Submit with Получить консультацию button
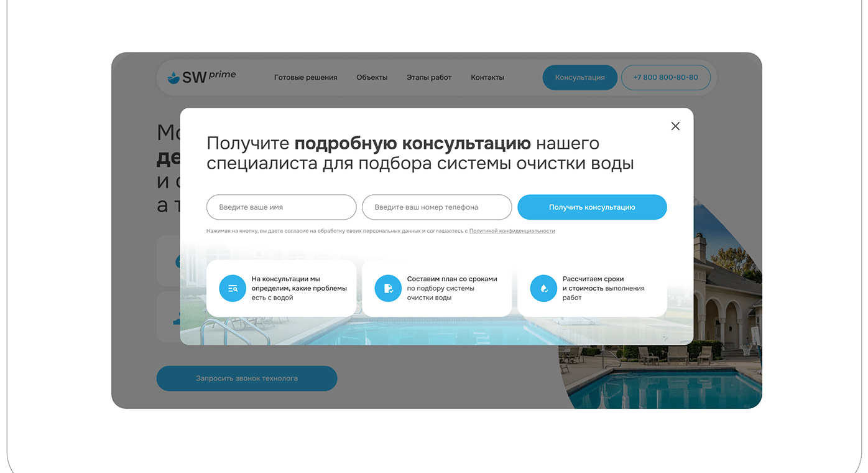 tap(592, 207)
